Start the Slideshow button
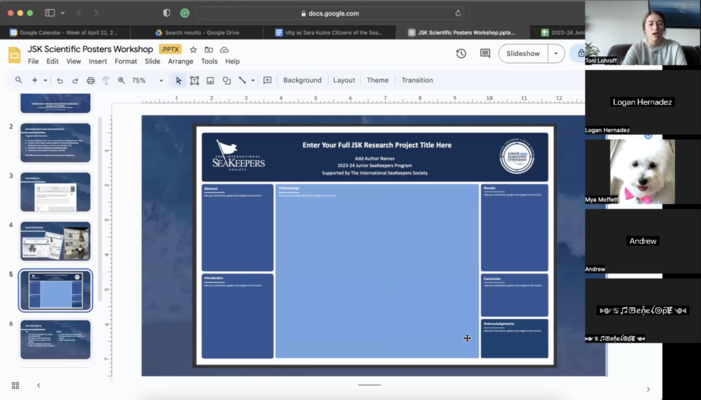Viewport: 701px width, 400px height. 523,54
